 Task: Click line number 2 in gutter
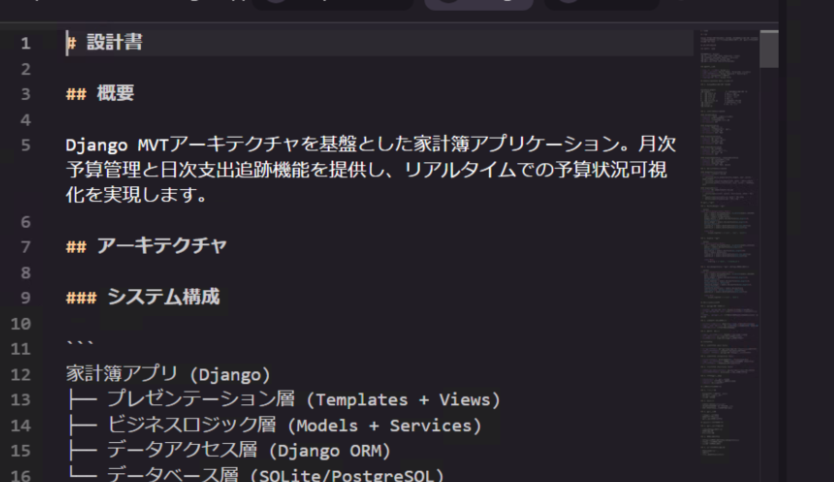[26, 69]
